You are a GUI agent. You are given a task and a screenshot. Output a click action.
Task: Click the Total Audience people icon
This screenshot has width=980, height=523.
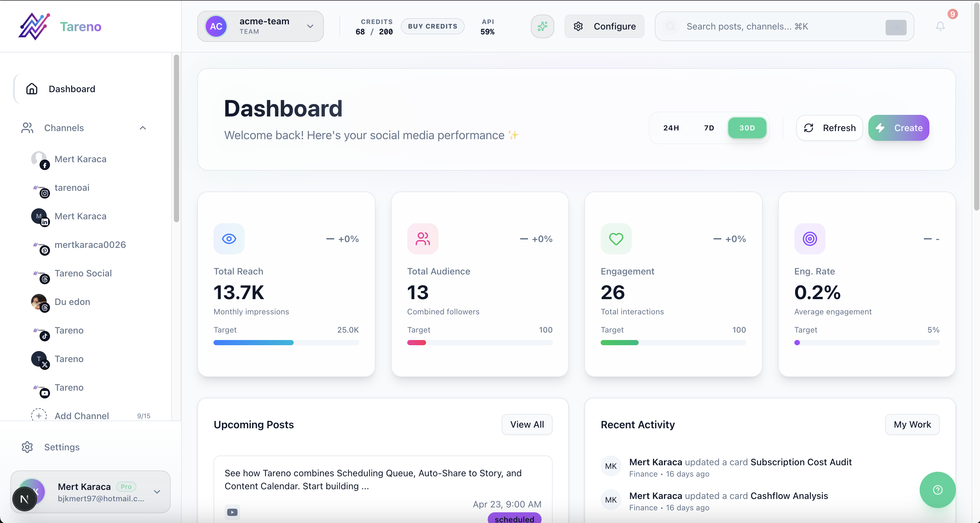423,239
